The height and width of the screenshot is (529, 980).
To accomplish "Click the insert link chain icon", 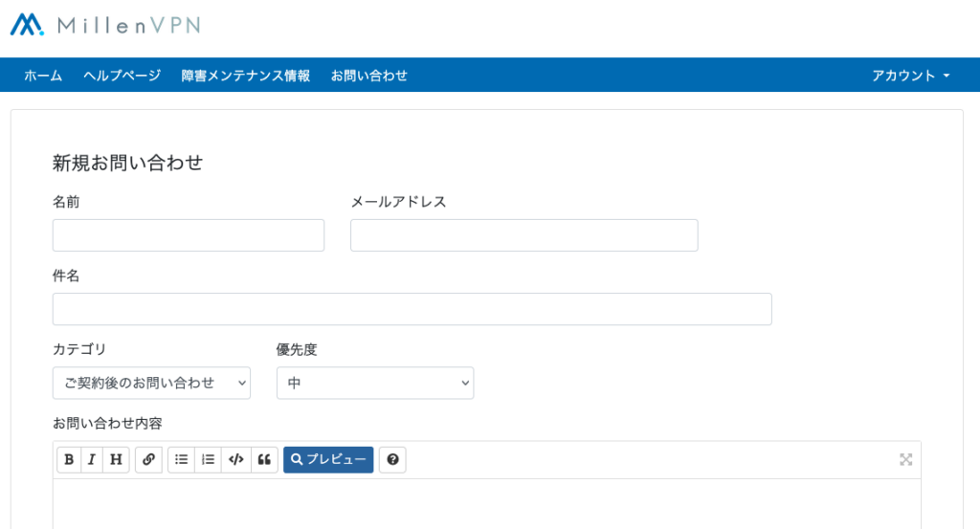I will (148, 460).
